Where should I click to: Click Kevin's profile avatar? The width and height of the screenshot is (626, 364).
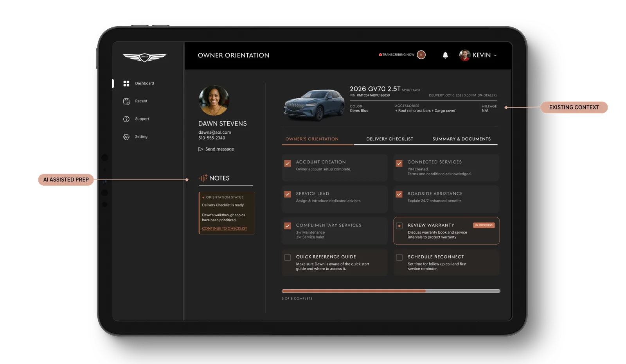pos(464,55)
